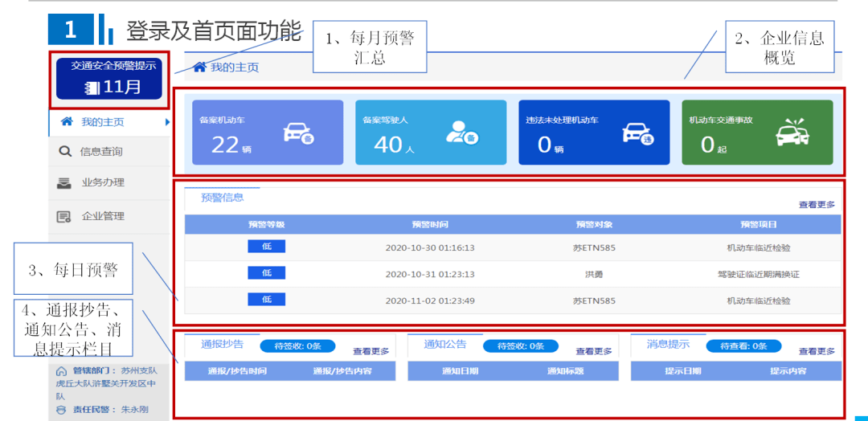Click the home icon beside 我的主页 header
Image resolution: width=868 pixels, height=421 pixels.
point(199,67)
